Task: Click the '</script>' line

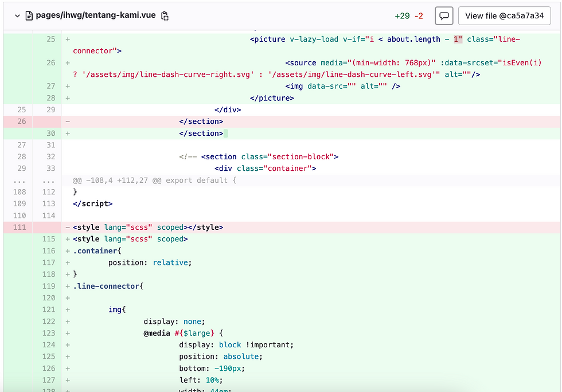Action: click(93, 203)
